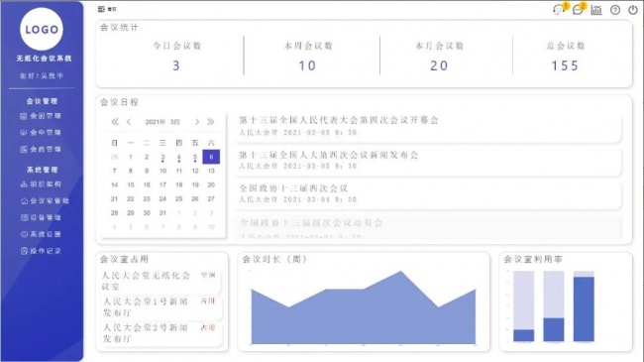Screen dimensions: 644x362
Task: Open meeting 全国政协十三届四次会议
Action: coord(428,193)
